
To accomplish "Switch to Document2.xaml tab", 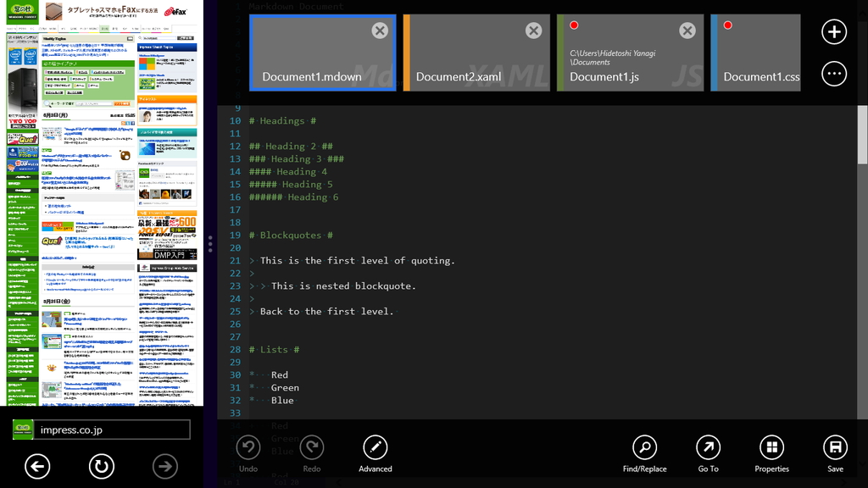I will click(476, 53).
